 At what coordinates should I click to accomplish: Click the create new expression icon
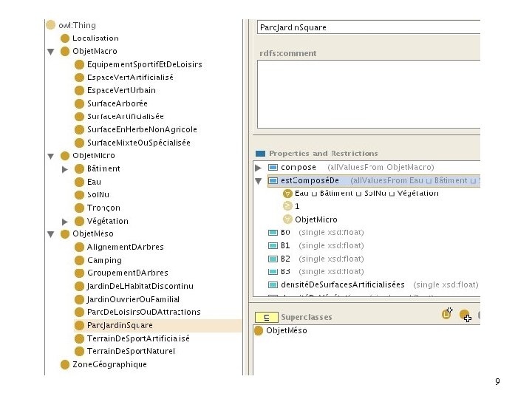tap(447, 313)
